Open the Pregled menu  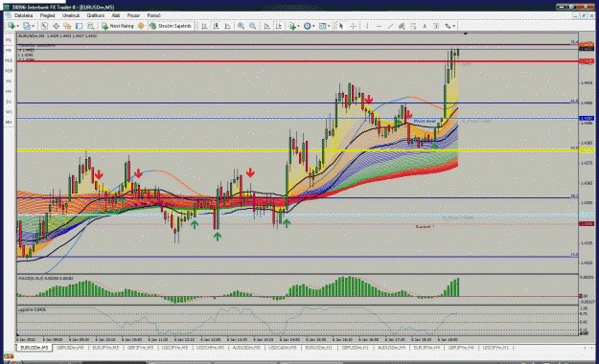47,15
